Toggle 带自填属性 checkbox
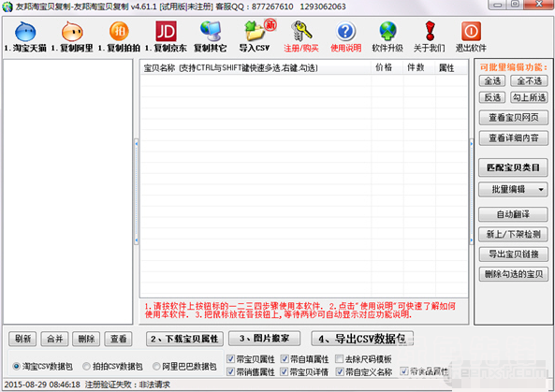555x392 pixels. [x=285, y=359]
